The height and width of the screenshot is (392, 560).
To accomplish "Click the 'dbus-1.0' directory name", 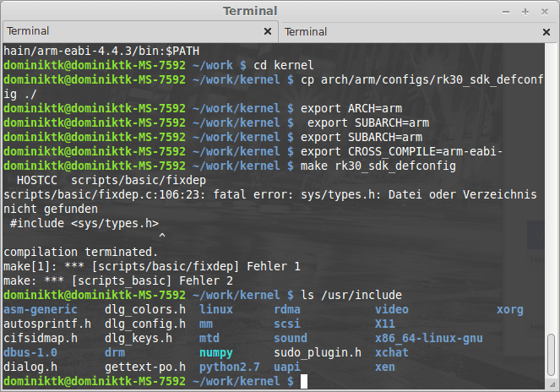I will [30, 352].
